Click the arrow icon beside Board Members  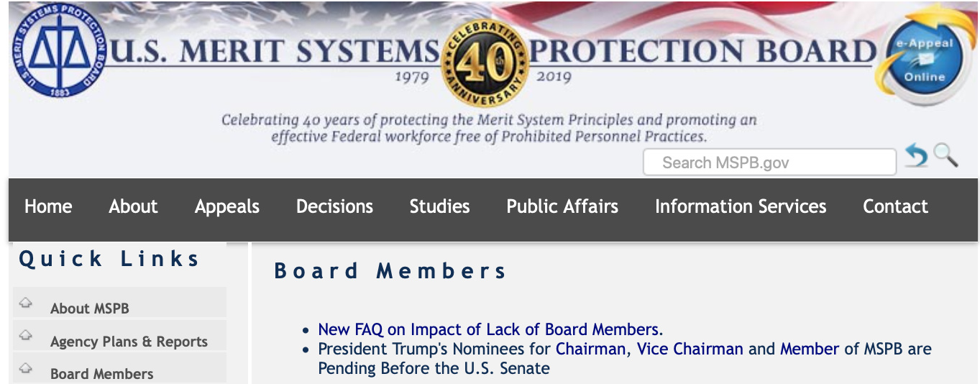[x=26, y=367]
